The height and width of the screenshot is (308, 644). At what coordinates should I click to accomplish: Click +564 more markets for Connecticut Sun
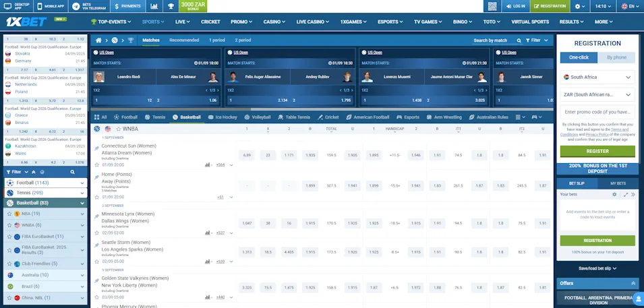click(221, 164)
